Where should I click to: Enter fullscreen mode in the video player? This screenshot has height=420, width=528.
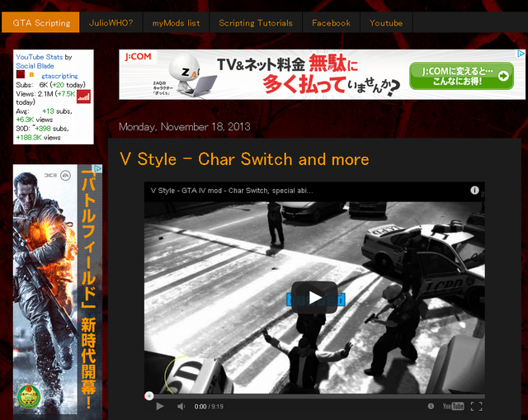(x=477, y=407)
